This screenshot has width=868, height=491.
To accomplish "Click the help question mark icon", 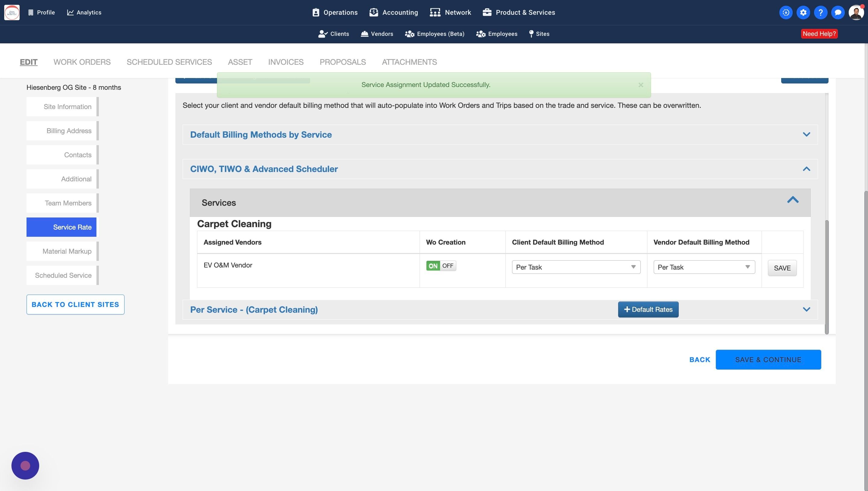I will click(820, 12).
